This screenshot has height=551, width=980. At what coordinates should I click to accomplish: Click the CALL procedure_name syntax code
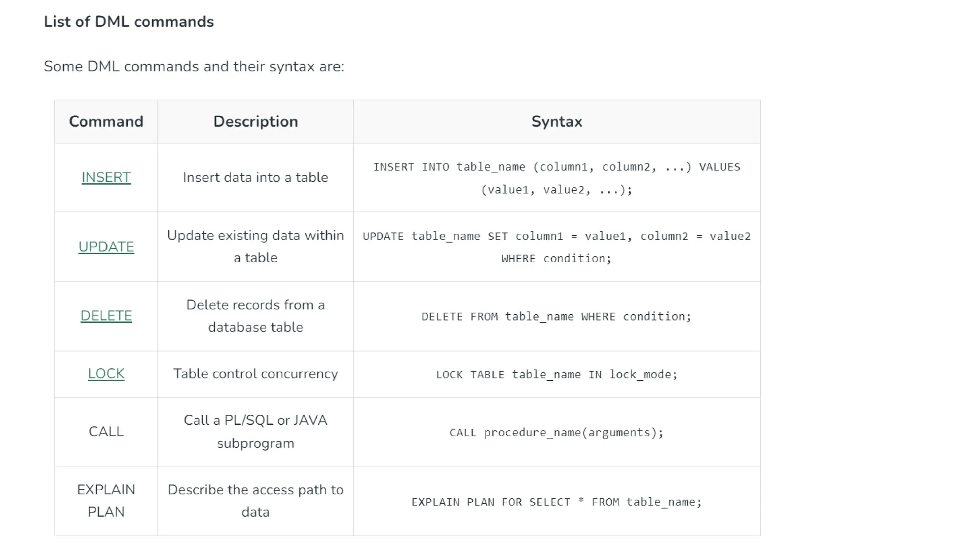point(557,433)
